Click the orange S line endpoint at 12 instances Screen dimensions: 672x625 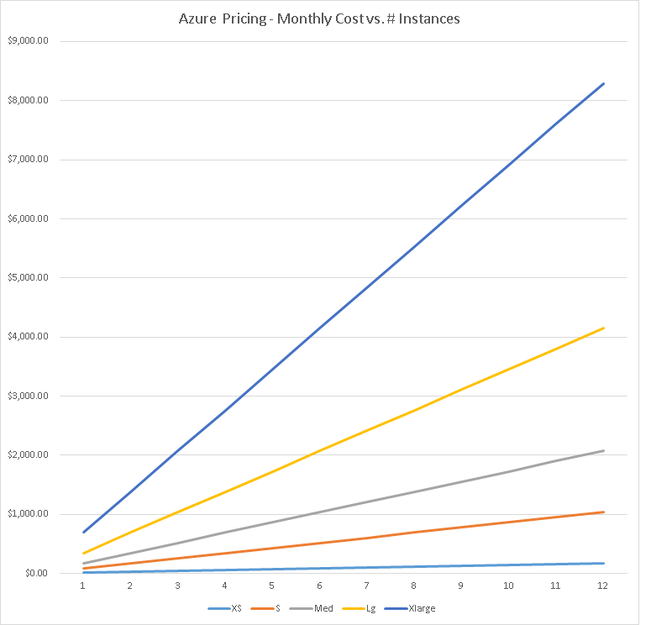[x=603, y=512]
